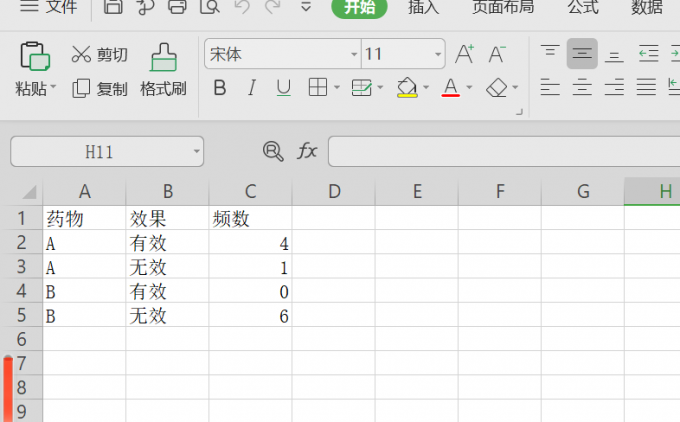Select column A header
The height and width of the screenshot is (422, 680).
coord(85,191)
